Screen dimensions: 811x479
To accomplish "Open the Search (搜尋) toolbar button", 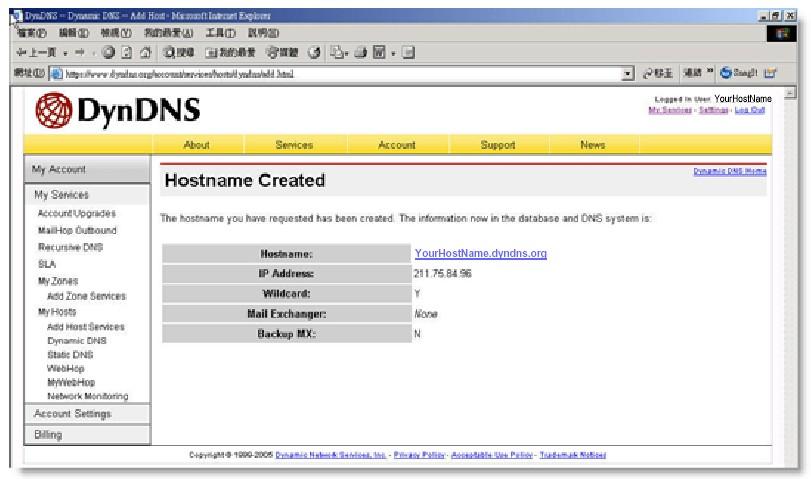I will 178,52.
